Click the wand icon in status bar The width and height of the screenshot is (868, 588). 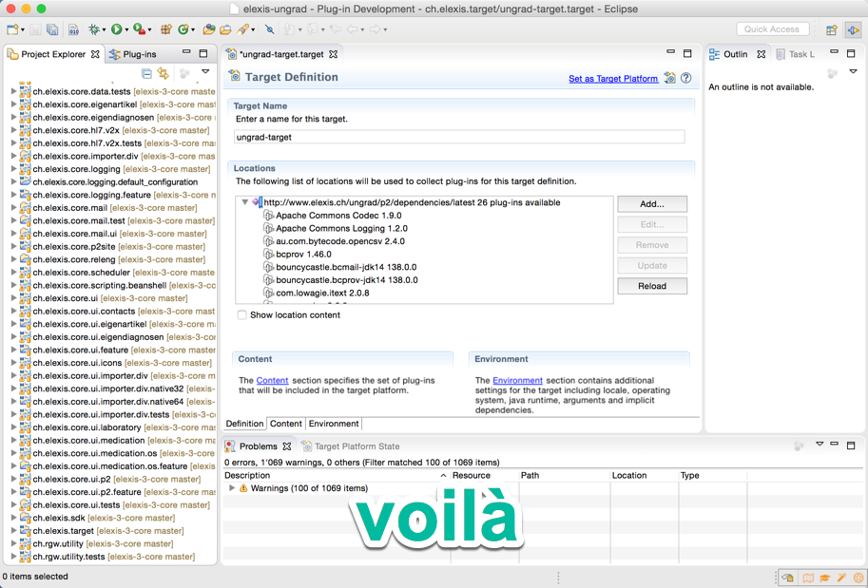tap(841, 578)
